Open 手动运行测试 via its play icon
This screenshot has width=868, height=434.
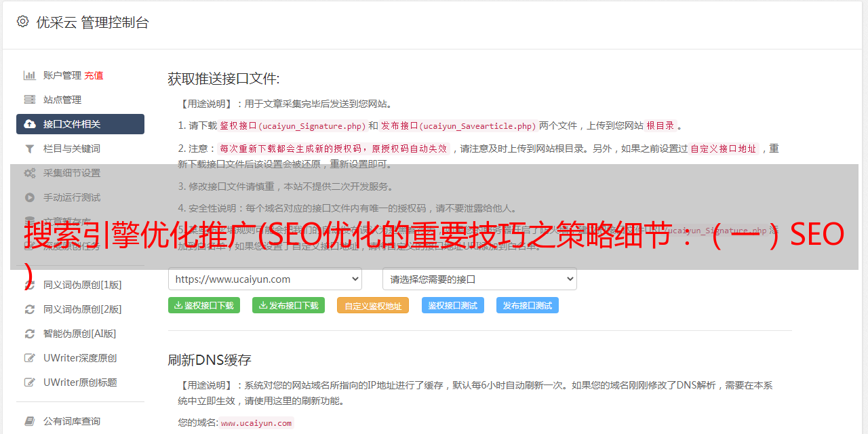tap(29, 197)
